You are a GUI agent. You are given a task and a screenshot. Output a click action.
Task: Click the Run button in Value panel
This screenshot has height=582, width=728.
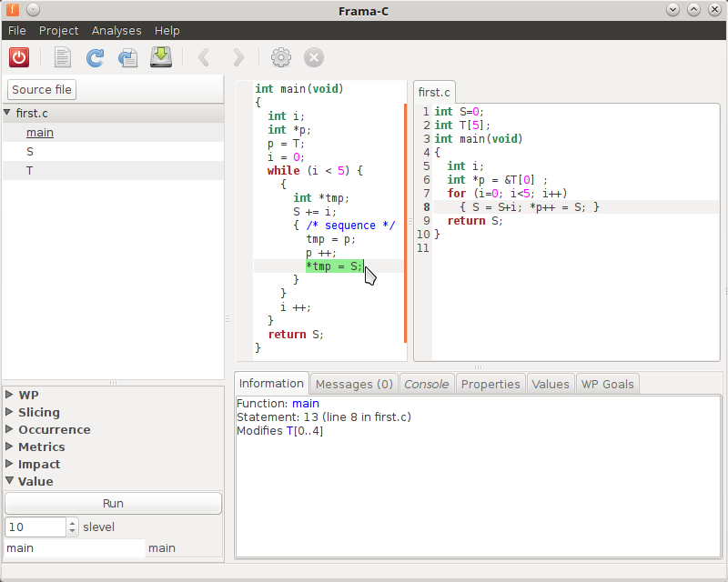(113, 504)
